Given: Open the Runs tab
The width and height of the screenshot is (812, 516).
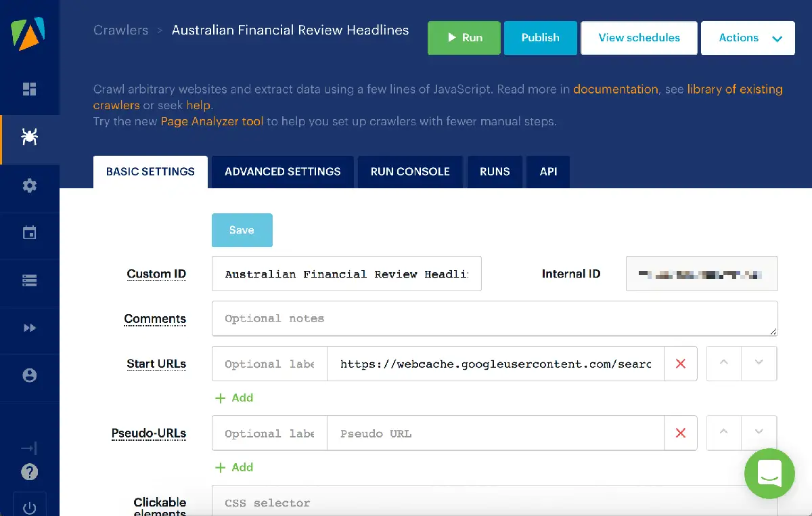Looking at the screenshot, I should [x=495, y=172].
